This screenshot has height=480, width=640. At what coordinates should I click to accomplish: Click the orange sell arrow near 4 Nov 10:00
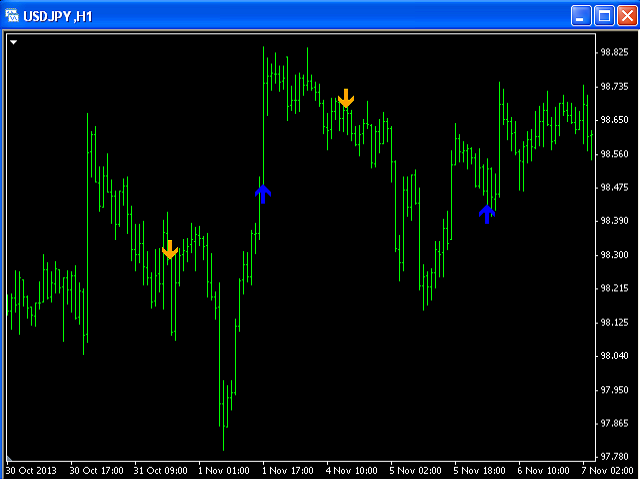click(346, 98)
